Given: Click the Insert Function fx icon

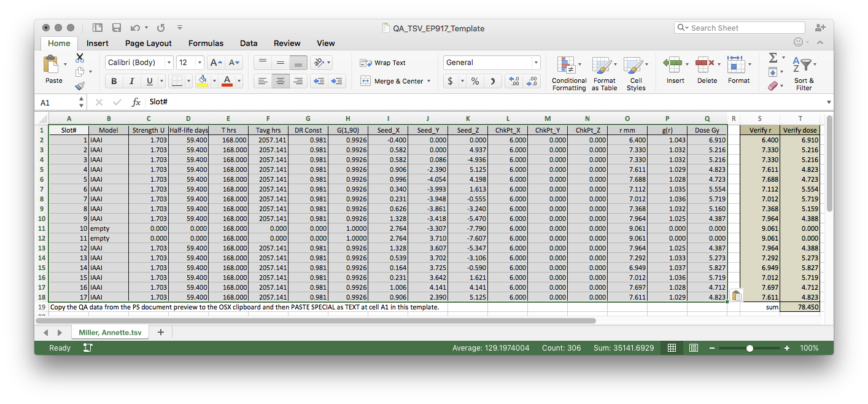Looking at the screenshot, I should point(136,103).
